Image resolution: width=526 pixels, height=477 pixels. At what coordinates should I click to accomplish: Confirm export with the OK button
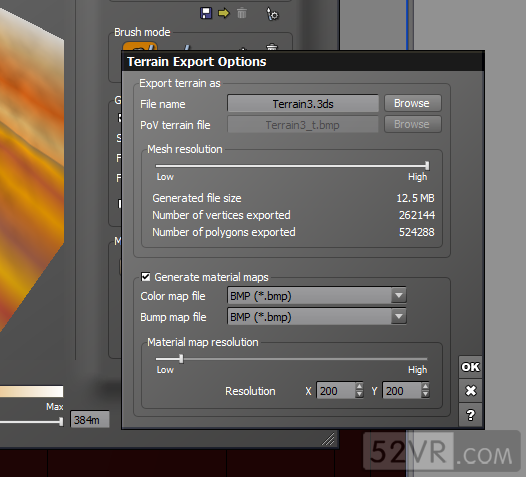click(470, 367)
